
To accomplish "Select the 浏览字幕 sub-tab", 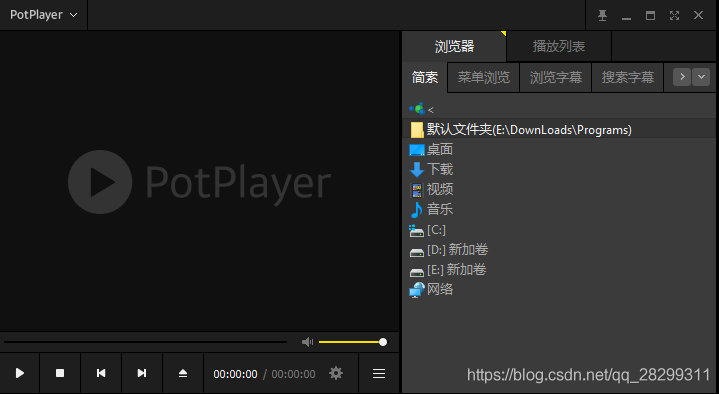I will tap(556, 78).
